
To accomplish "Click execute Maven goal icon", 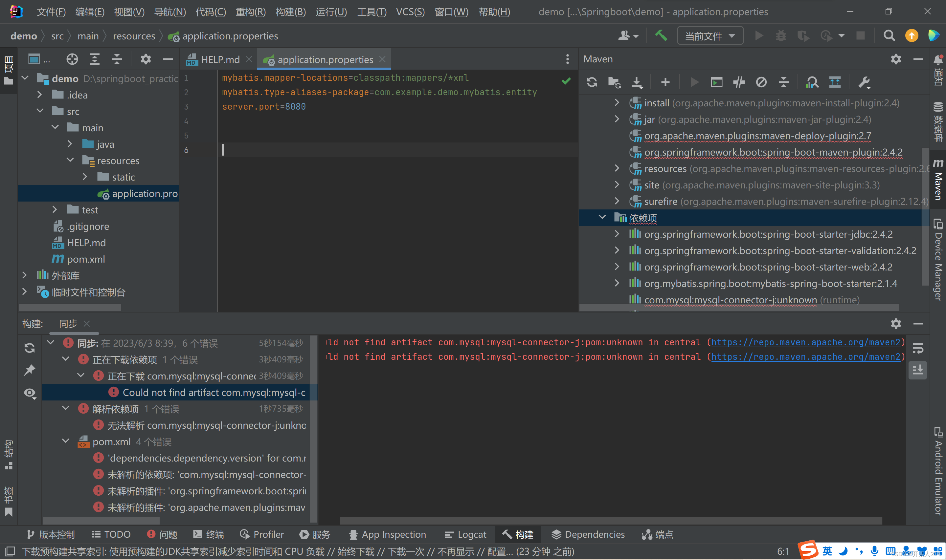I will tap(716, 82).
